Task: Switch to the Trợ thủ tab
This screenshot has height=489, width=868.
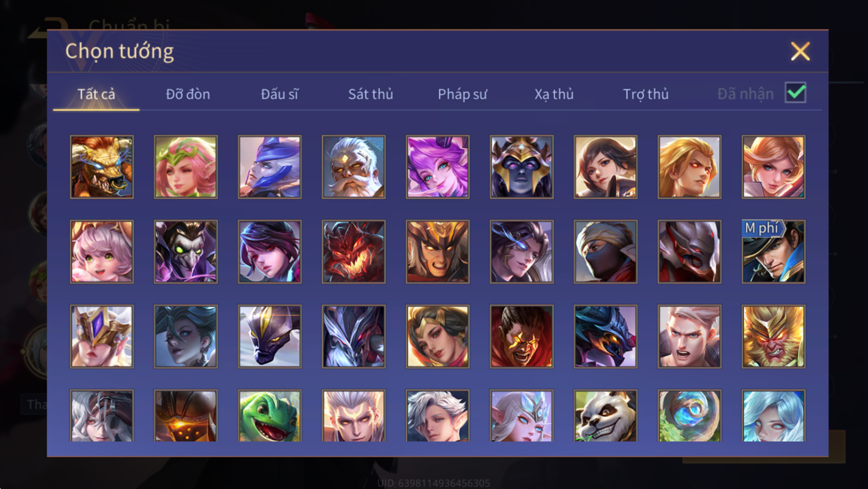Action: pyautogui.click(x=645, y=94)
